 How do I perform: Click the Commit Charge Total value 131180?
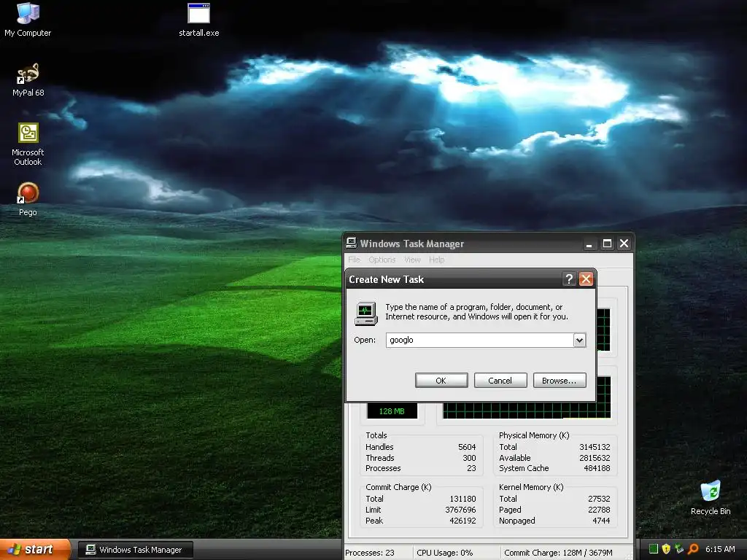coord(462,499)
